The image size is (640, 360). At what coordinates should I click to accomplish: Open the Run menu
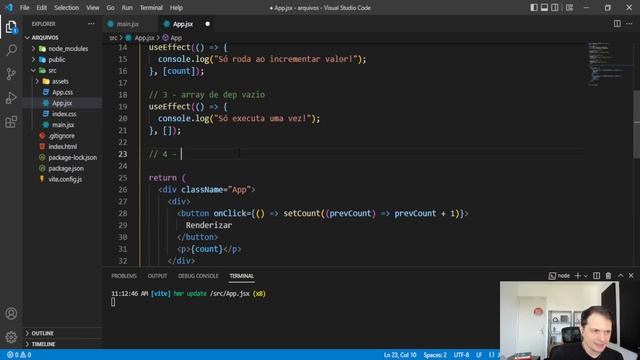click(127, 8)
